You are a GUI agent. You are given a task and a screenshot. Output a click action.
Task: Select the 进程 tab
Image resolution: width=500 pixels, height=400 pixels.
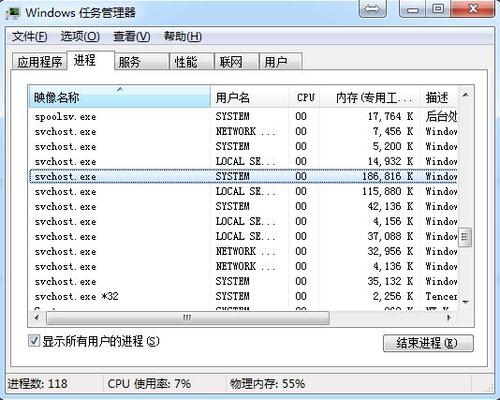coord(91,60)
